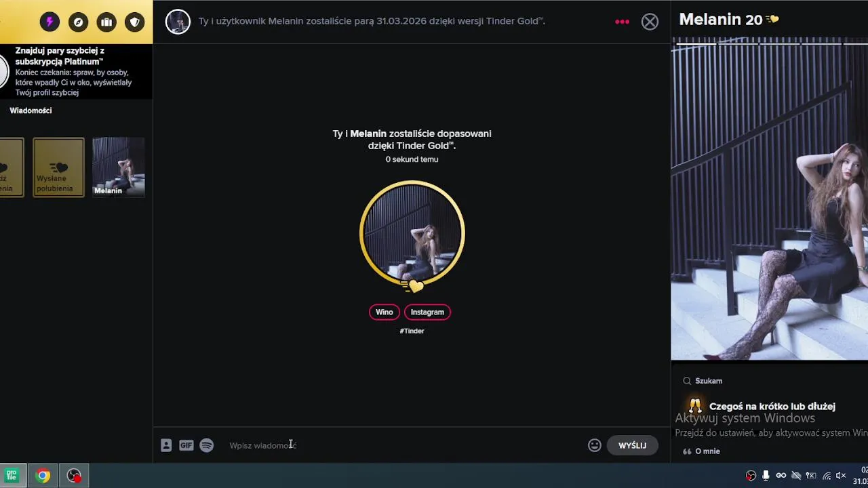Viewport: 868px width, 488px height.
Task: Click Melanin's profile photo in right panel
Action: (769, 199)
